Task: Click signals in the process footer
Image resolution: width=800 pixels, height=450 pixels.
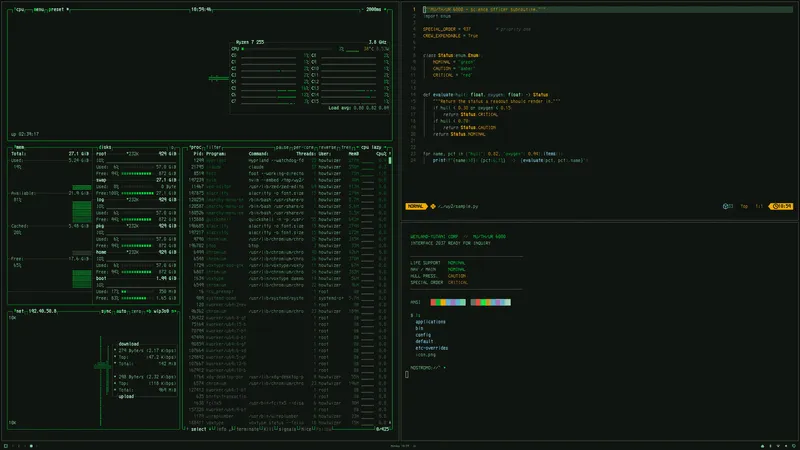Action: coord(287,430)
